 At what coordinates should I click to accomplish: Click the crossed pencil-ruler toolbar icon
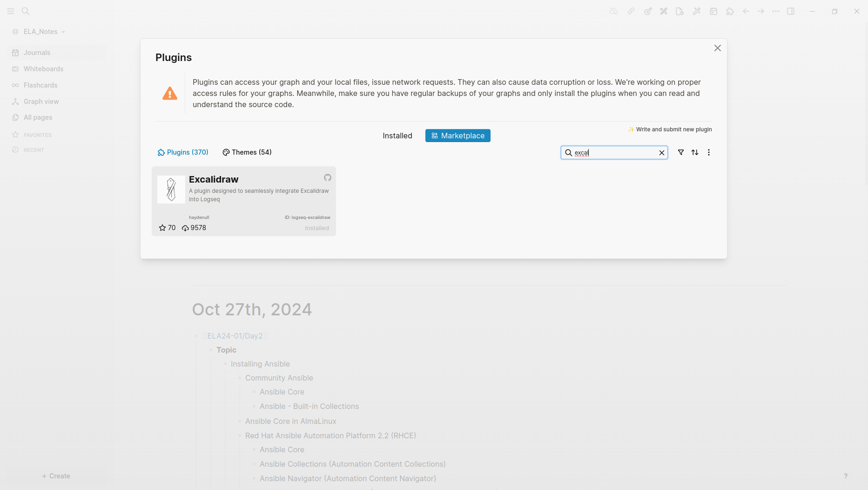pyautogui.click(x=664, y=11)
